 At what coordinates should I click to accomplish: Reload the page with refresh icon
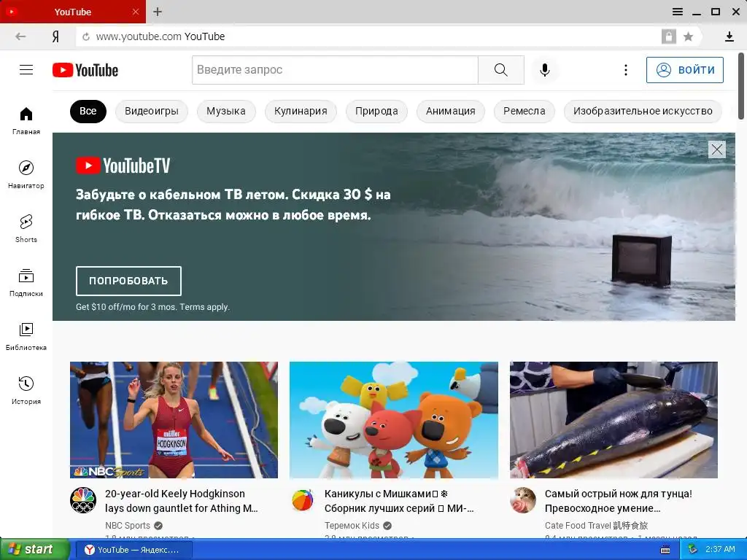pos(86,36)
